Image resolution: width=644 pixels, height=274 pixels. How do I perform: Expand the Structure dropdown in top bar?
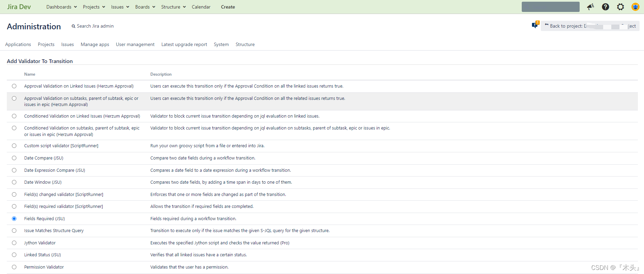pyautogui.click(x=173, y=7)
